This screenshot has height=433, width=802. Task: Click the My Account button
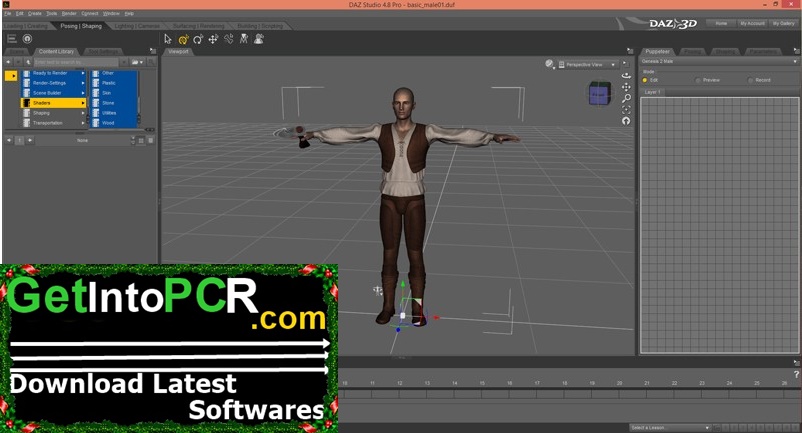[x=752, y=24]
